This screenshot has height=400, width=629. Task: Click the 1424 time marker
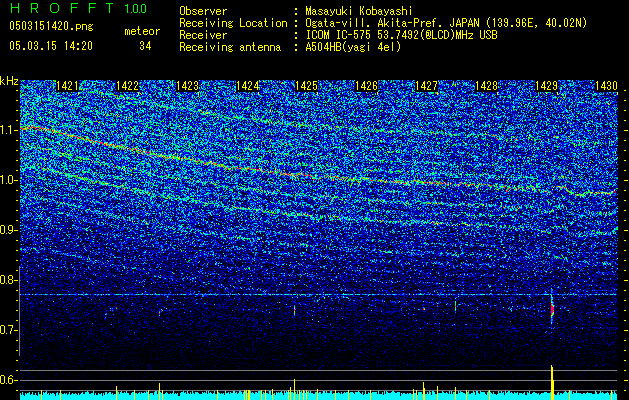[x=247, y=86]
